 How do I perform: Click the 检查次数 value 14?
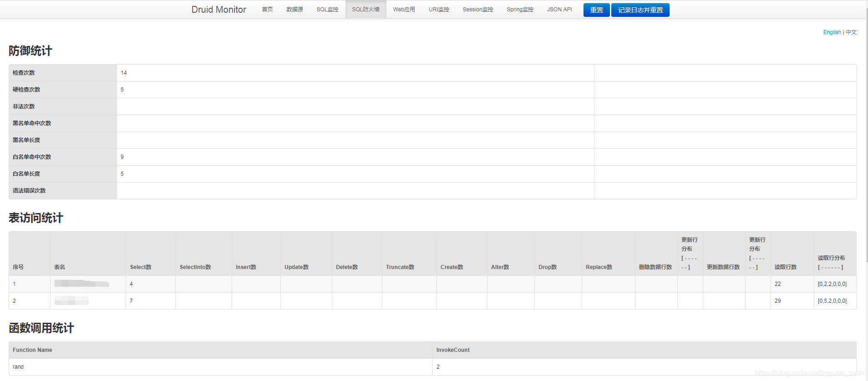click(124, 73)
